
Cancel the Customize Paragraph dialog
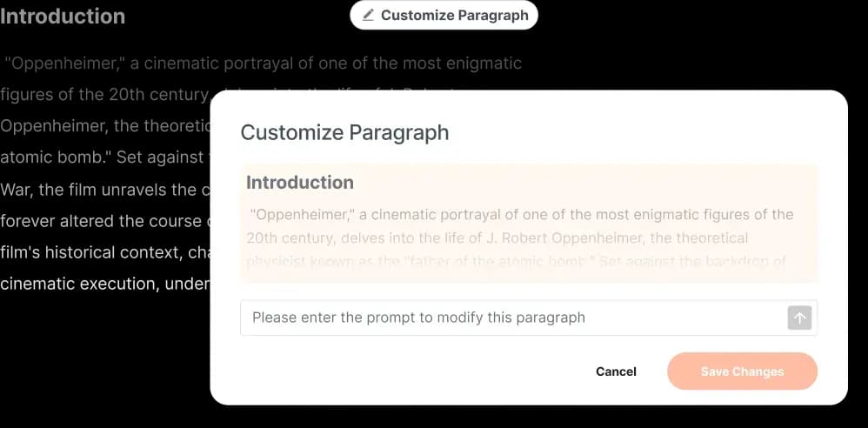(x=616, y=371)
